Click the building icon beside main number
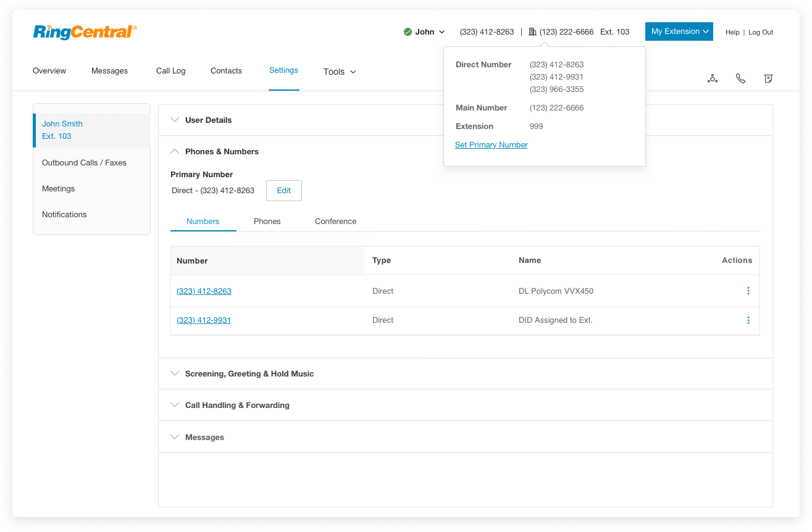Screen dimensions: 812x532 point(532,31)
